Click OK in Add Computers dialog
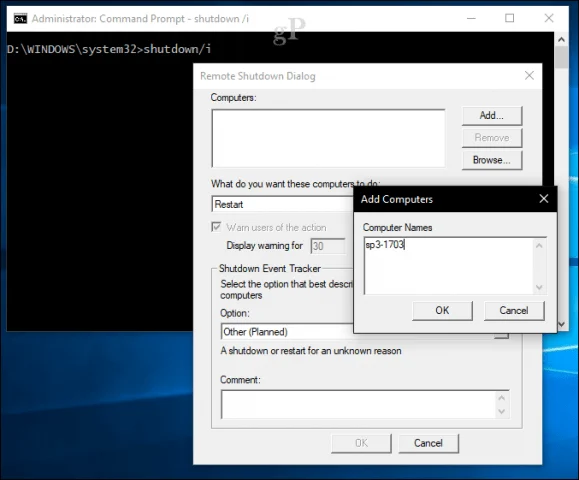Viewport: 579px width, 480px height. (442, 311)
